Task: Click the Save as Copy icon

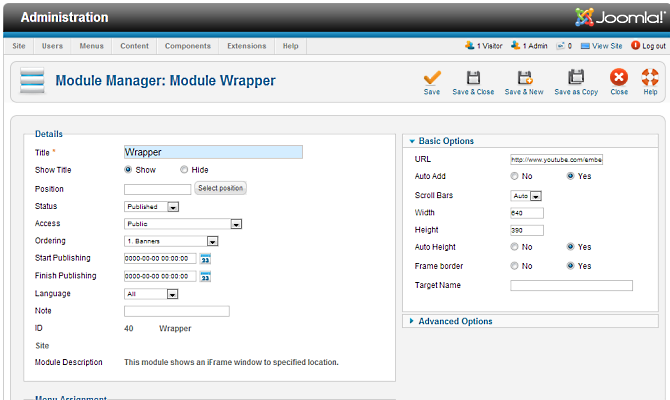Action: [576, 78]
